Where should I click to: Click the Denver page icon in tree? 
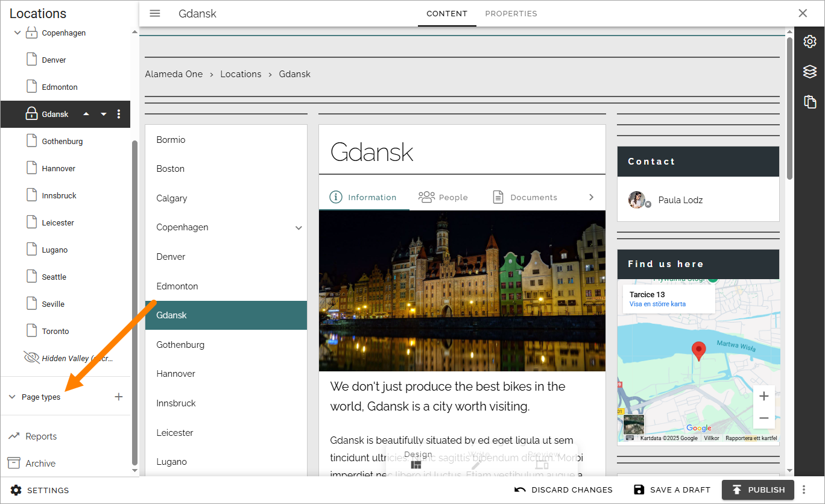[31, 60]
